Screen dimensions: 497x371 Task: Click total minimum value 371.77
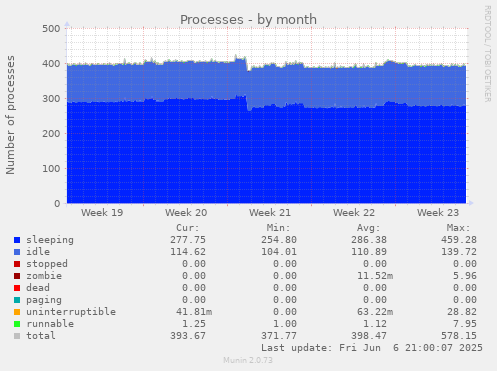279,336
